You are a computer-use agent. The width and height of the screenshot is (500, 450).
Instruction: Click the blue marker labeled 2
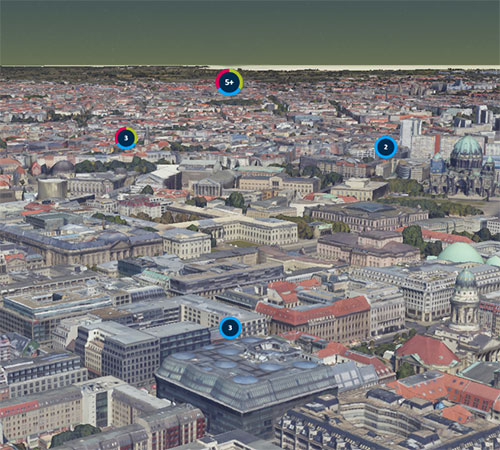386,147
